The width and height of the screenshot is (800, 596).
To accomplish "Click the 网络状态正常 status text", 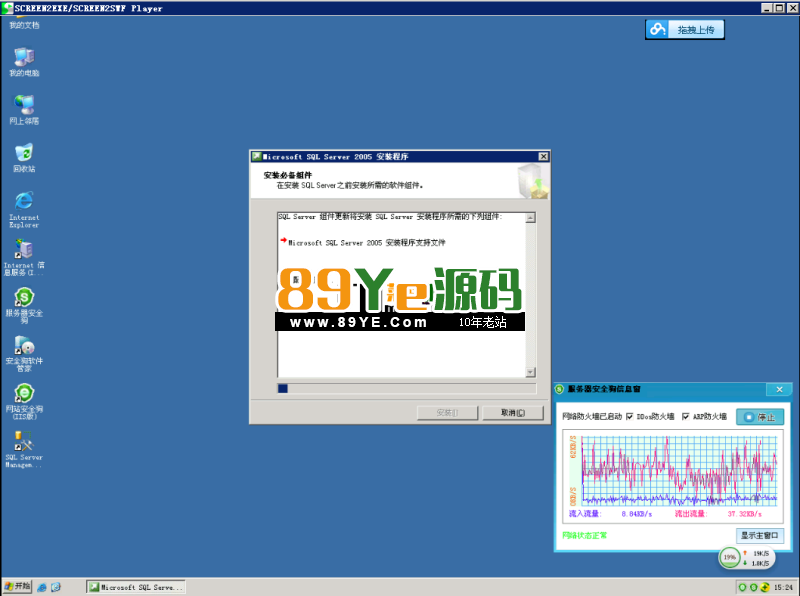I will 585,535.
